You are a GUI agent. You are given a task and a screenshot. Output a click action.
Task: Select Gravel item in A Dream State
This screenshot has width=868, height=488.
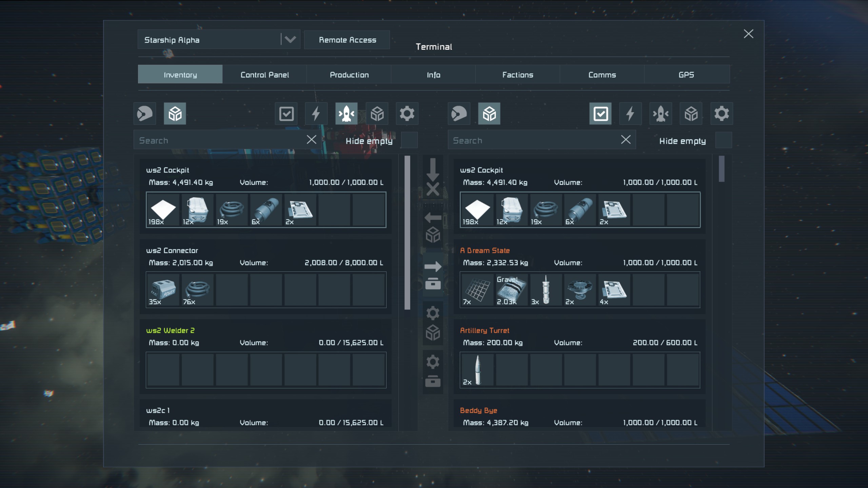[511, 290]
